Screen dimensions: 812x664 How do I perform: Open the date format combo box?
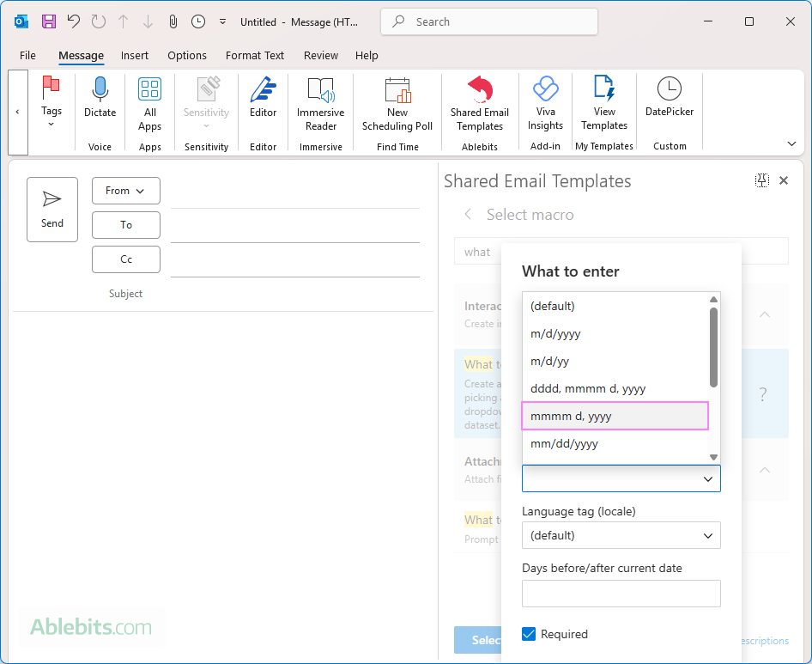pyautogui.click(x=621, y=478)
